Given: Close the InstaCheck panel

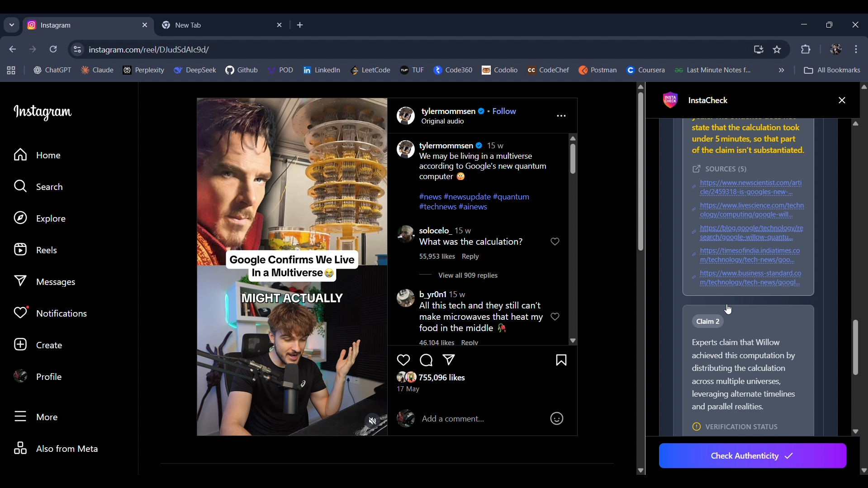Looking at the screenshot, I should [842, 100].
